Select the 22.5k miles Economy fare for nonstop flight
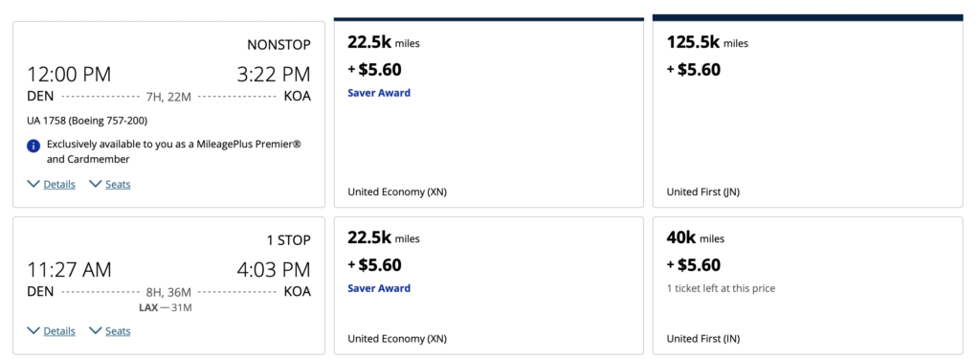This screenshot has width=980, height=359. [x=489, y=114]
